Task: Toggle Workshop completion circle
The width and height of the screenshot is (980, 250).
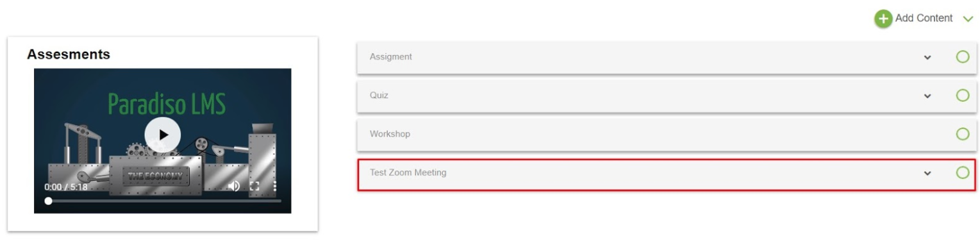Action: 962,134
